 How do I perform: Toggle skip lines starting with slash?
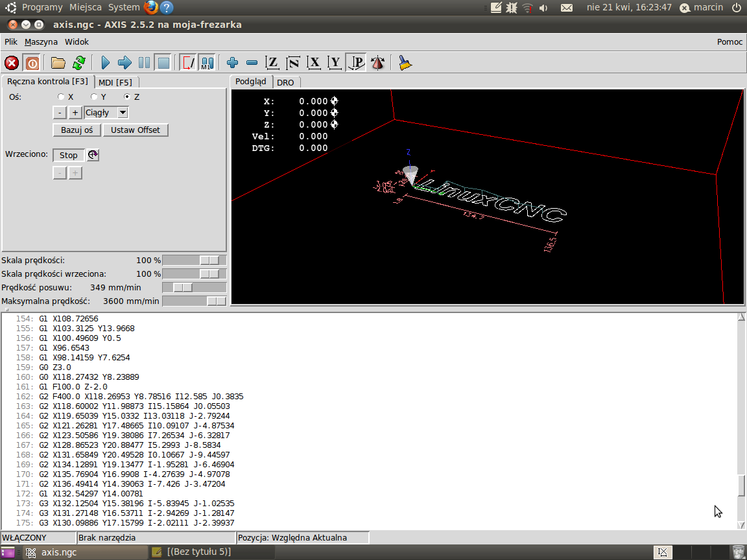coord(188,63)
